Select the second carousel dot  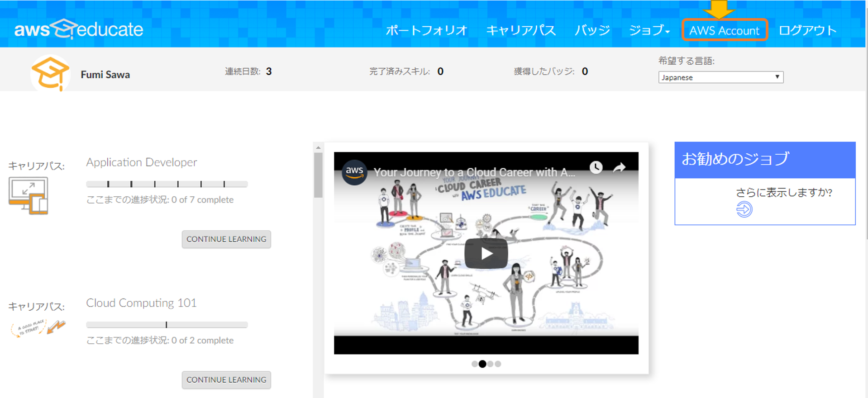coord(482,364)
